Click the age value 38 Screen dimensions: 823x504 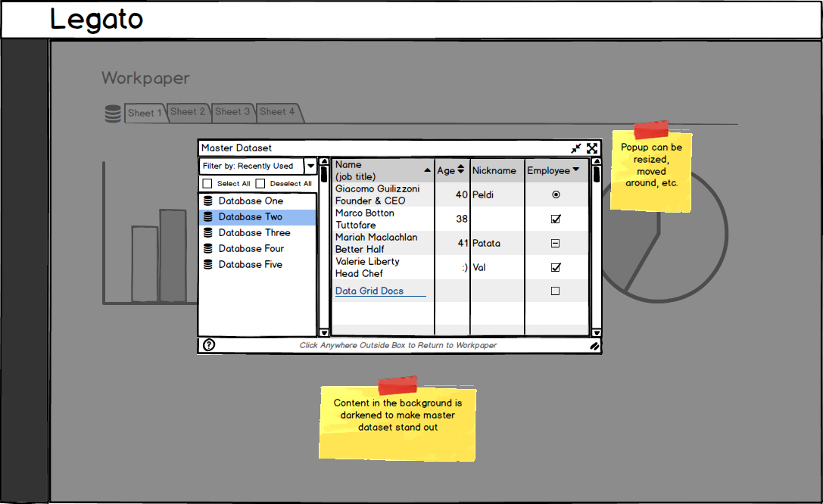pos(461,219)
